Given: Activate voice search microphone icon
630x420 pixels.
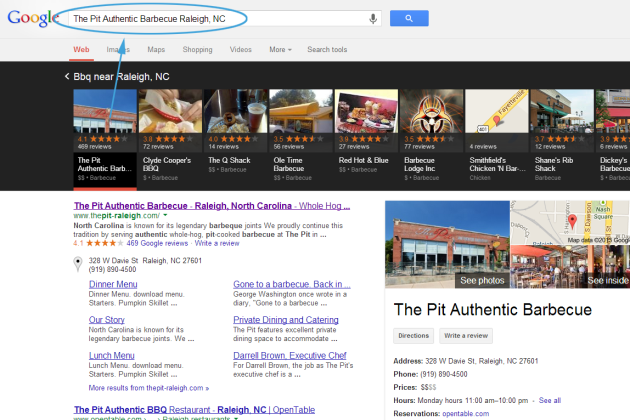Looking at the screenshot, I should (373, 18).
